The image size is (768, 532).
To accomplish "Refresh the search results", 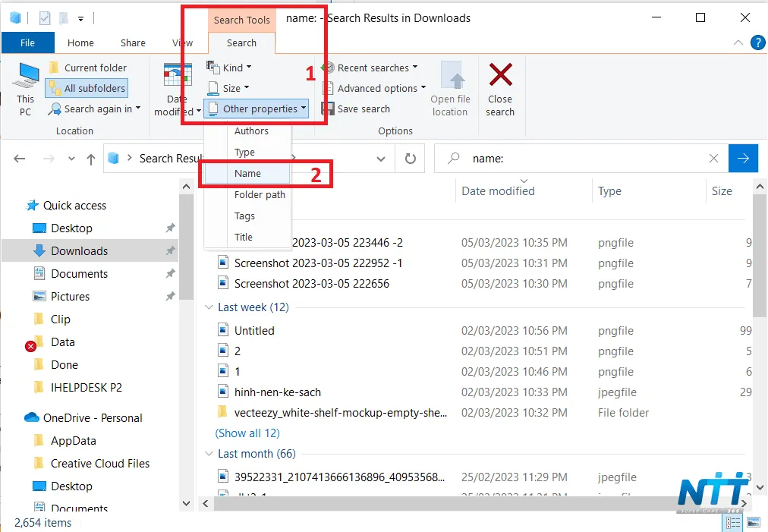I will 410,159.
